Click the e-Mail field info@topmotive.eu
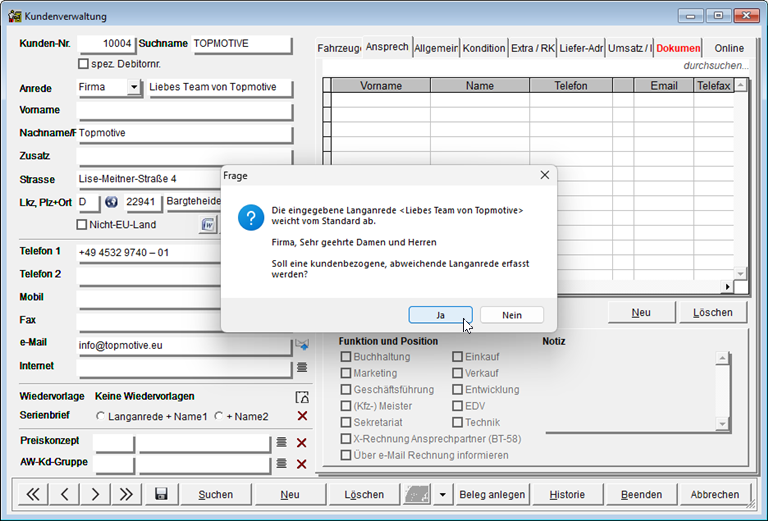768x521 pixels. [x=184, y=345]
